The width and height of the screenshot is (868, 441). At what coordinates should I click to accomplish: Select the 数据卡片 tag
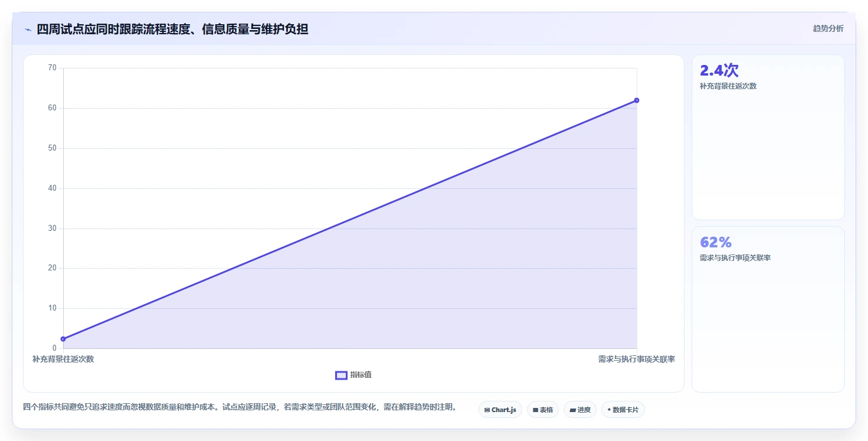[x=623, y=410]
